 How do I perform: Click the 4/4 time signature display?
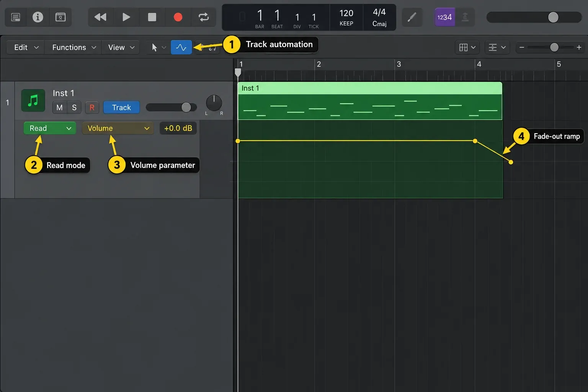pos(379,12)
